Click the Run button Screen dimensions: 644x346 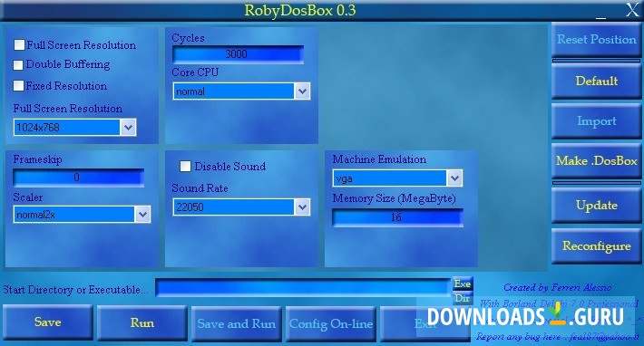pyautogui.click(x=142, y=322)
